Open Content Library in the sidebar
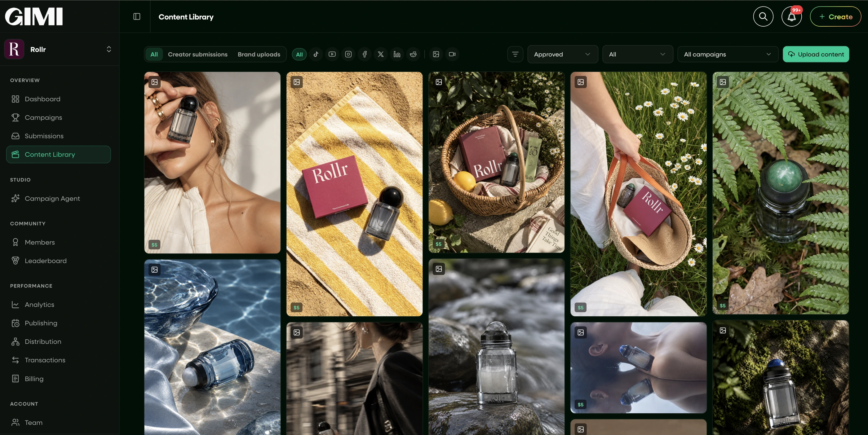The height and width of the screenshot is (435, 868). [58, 155]
